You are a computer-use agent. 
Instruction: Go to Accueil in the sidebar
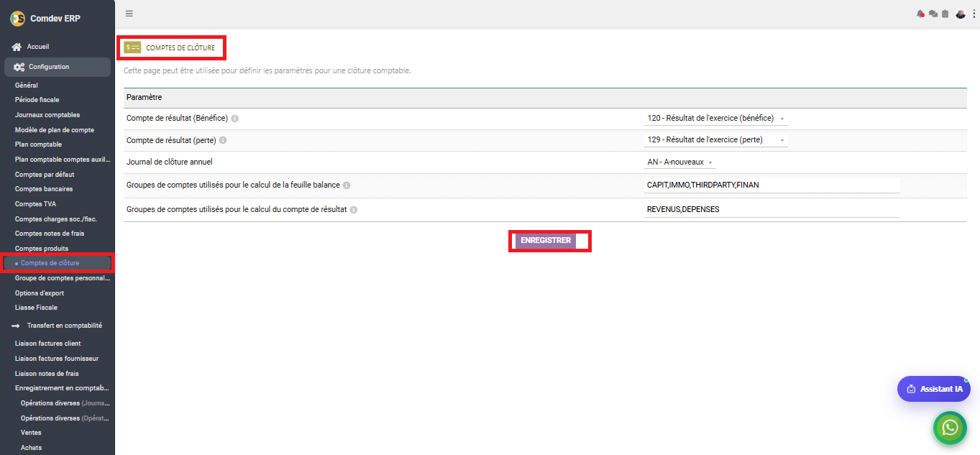(38, 47)
